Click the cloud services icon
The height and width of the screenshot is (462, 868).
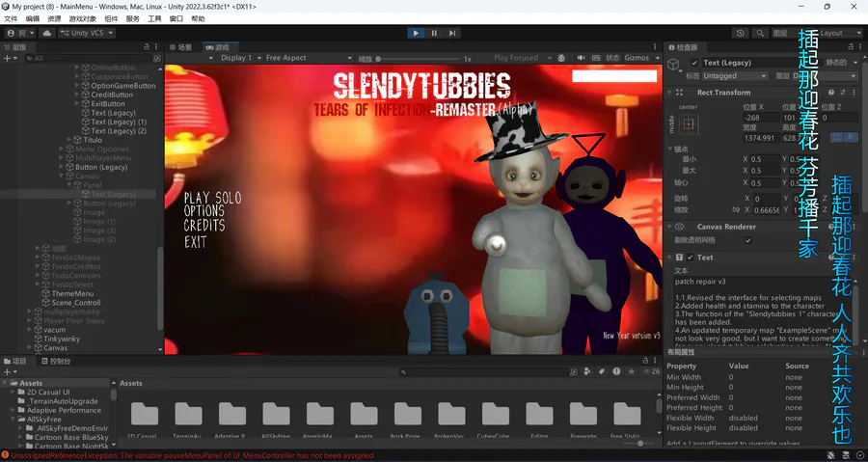47,33
